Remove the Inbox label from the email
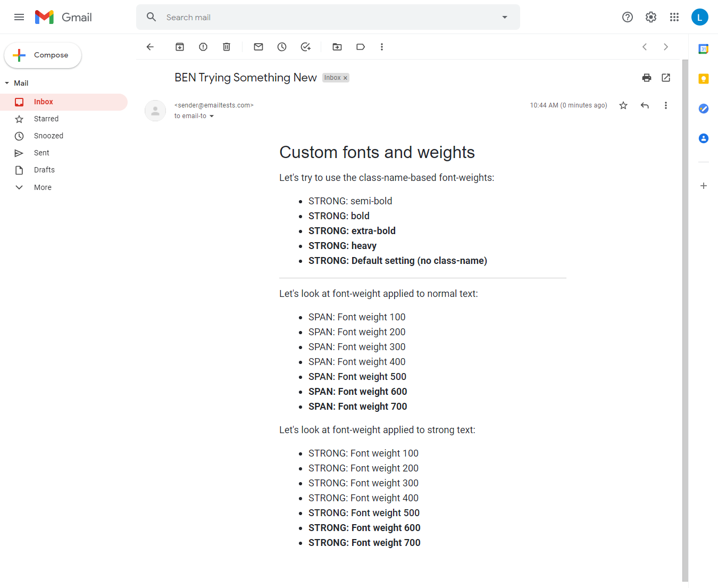Viewport: 718px width, 588px height. coord(345,78)
